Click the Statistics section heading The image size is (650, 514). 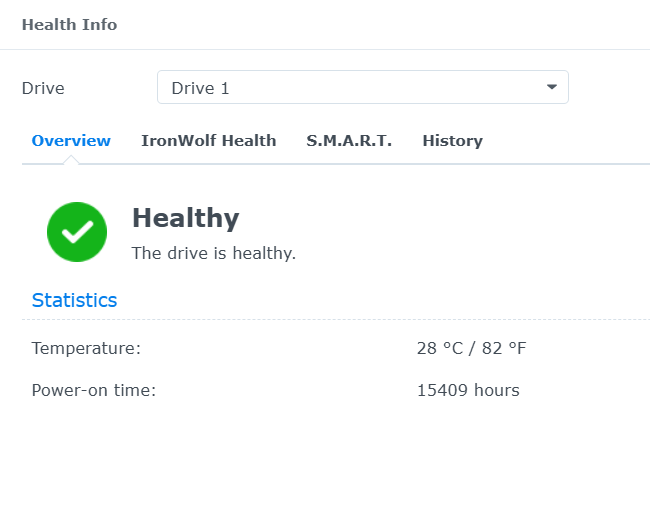74,300
